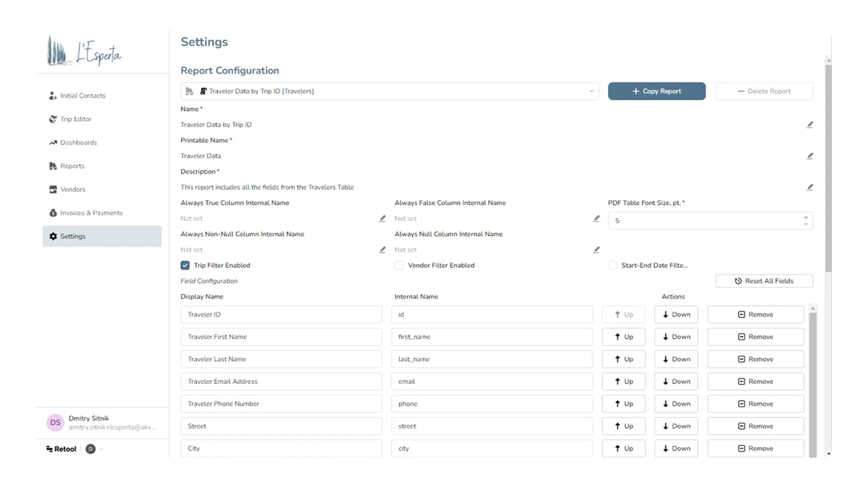Enable the Vendor Filter Enabled checkbox
Viewport: 868px width, 488px height.
399,266
